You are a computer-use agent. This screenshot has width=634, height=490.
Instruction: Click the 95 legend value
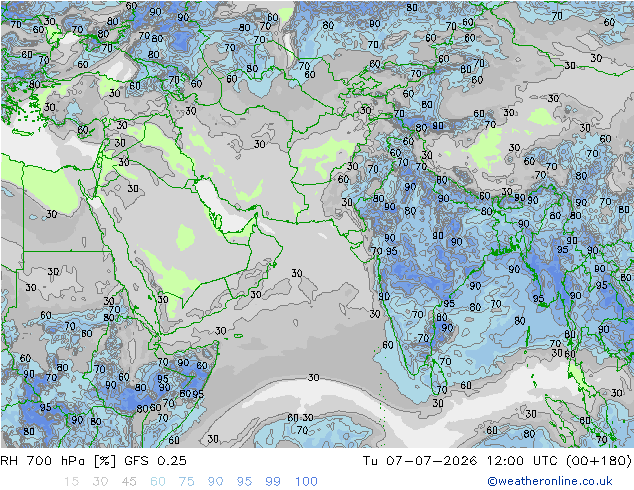[x=244, y=482]
